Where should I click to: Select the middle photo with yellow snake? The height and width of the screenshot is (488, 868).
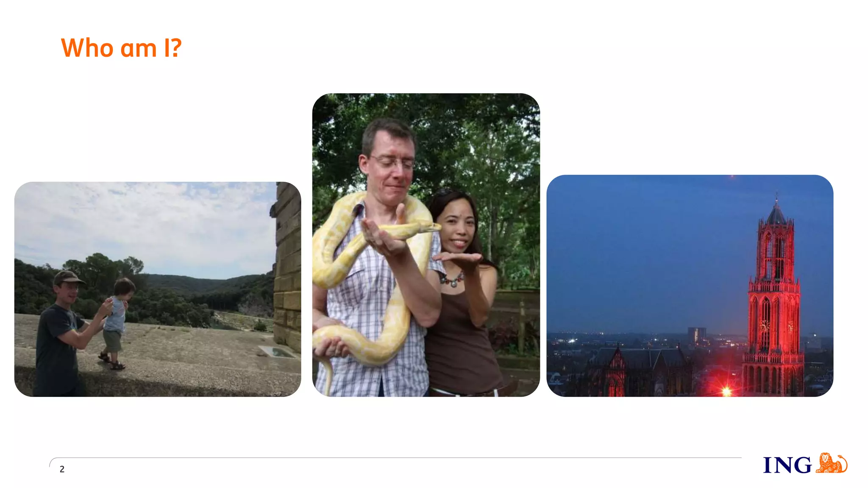[426, 245]
